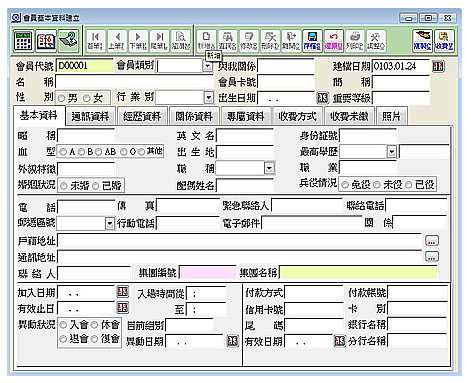Click the new record (新增) toolbar button

pos(206,41)
